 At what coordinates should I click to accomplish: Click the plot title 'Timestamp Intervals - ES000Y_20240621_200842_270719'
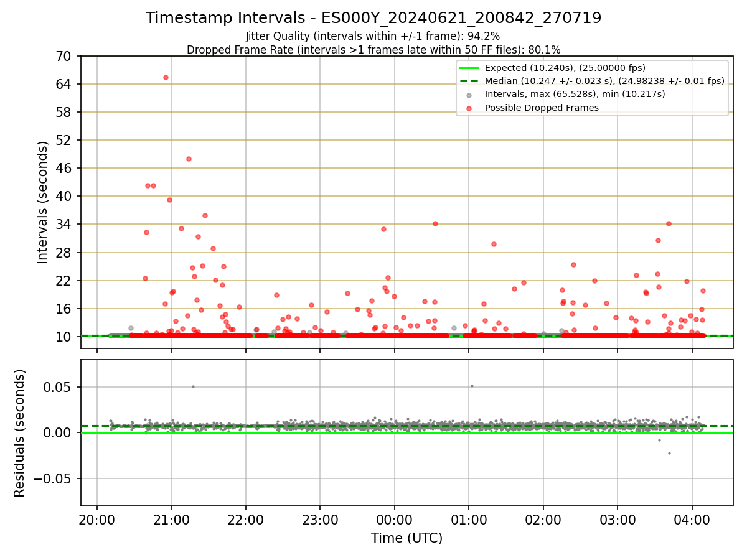(374, 18)
